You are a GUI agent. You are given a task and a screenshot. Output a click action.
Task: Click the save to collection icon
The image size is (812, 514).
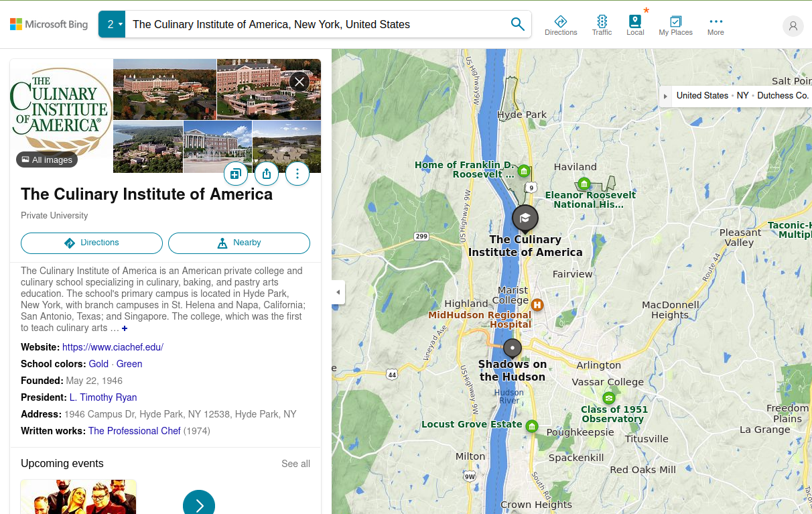(x=236, y=174)
